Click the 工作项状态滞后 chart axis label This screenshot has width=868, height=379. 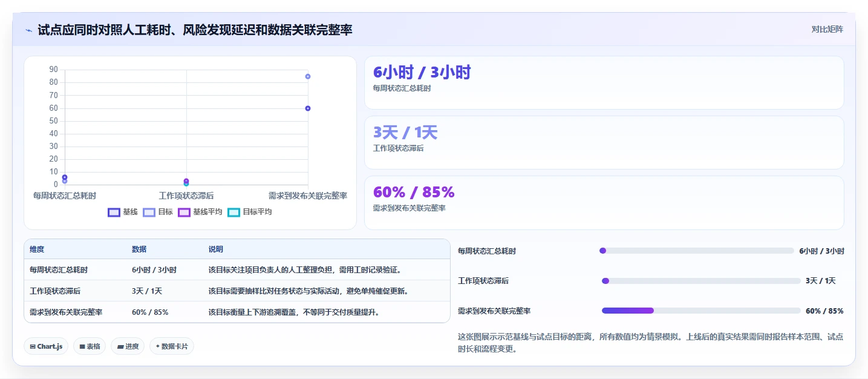point(186,196)
